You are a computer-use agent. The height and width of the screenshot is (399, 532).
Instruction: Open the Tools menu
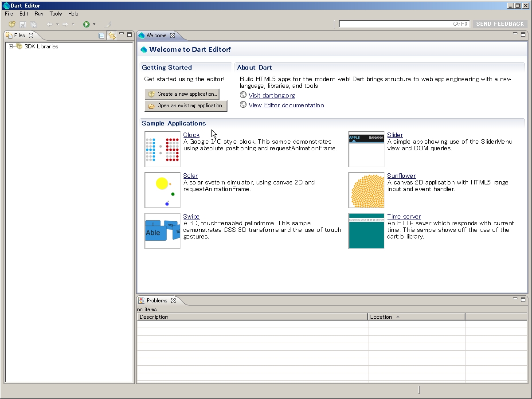point(56,14)
